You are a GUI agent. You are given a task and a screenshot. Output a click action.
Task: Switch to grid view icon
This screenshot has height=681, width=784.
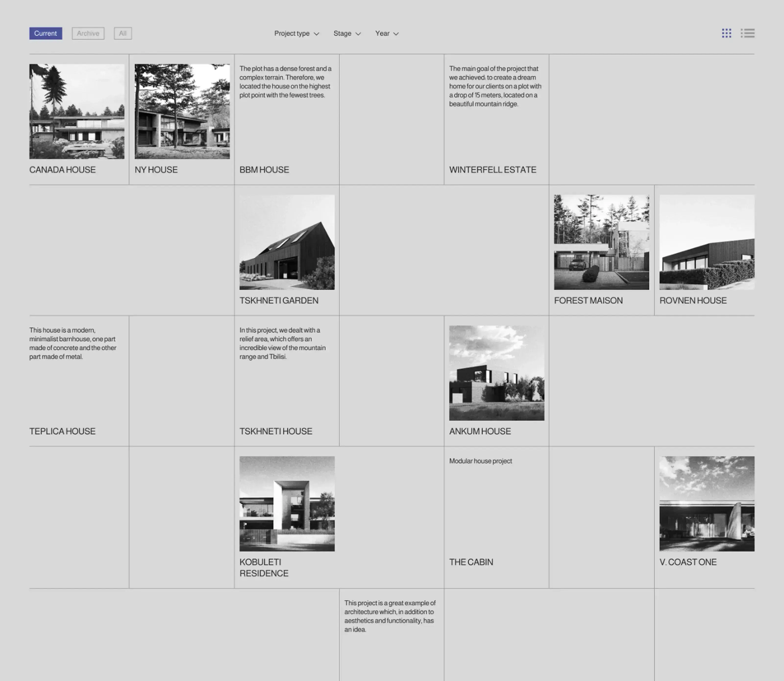(x=726, y=33)
